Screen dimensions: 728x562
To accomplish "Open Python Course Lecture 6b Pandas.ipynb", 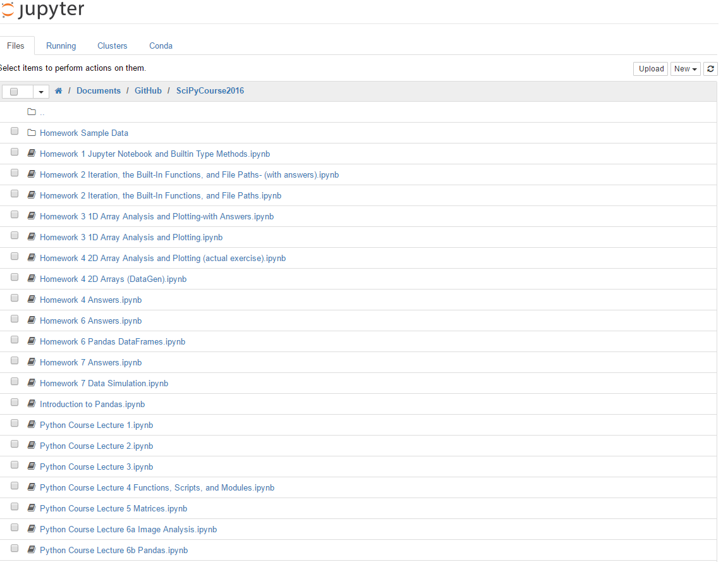I will [x=114, y=551].
